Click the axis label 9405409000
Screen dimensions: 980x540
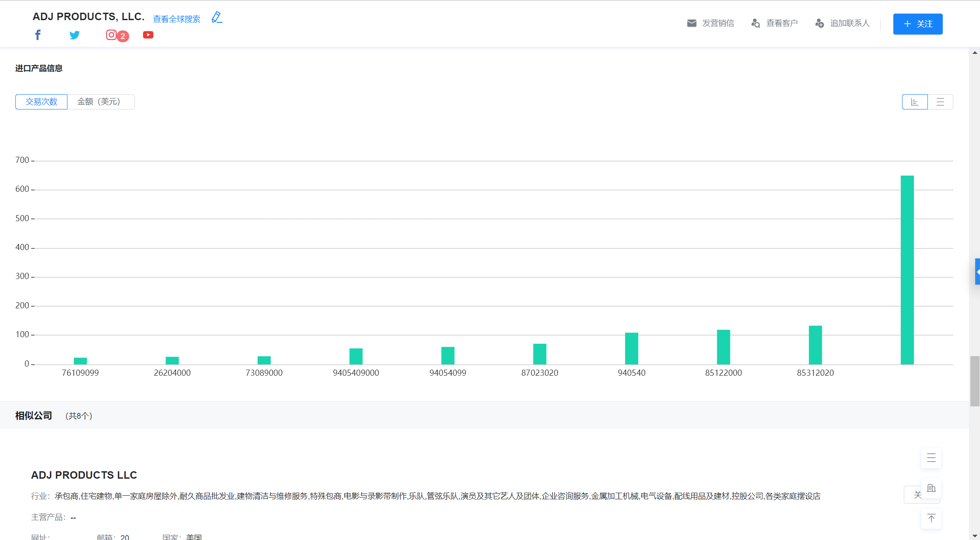356,373
